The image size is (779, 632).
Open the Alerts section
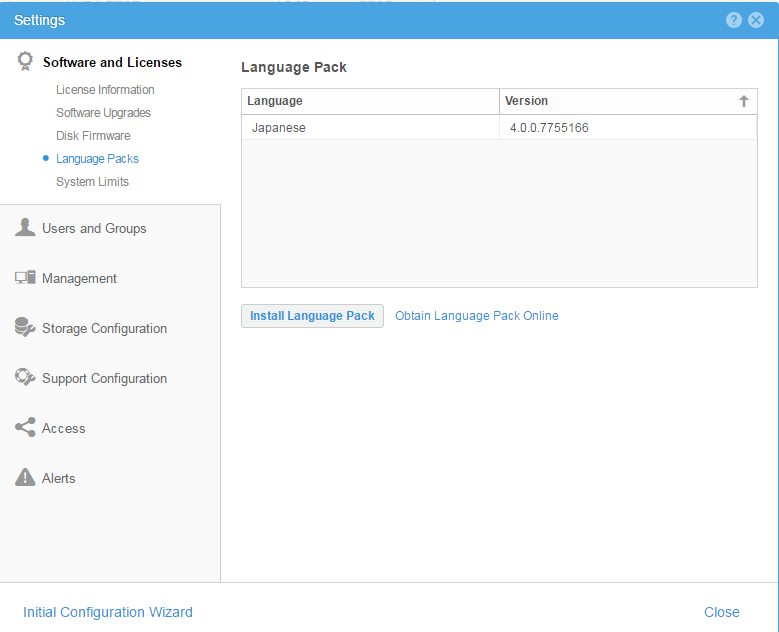pyautogui.click(x=59, y=478)
